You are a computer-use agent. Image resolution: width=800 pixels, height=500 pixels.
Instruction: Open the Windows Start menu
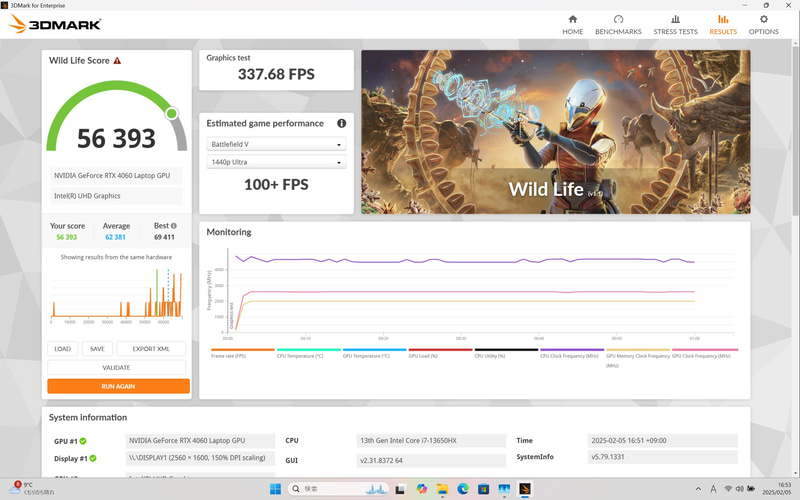275,489
